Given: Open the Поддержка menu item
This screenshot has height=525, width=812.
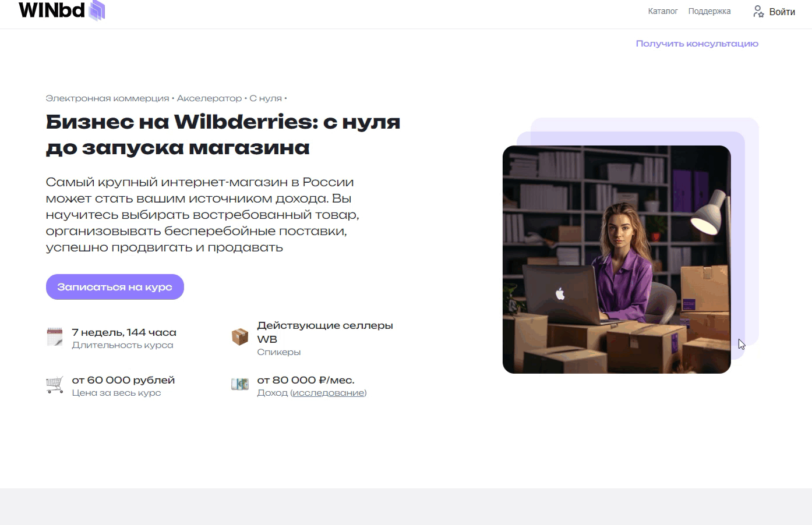Looking at the screenshot, I should [x=709, y=11].
